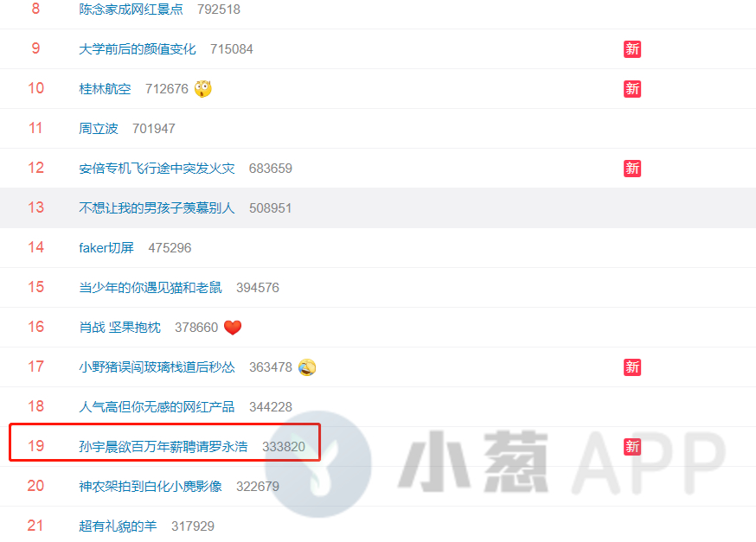Screen dimensions: 756x542
Task: Open topic 安倍专机飞行途中突发火灾
Action: [157, 169]
